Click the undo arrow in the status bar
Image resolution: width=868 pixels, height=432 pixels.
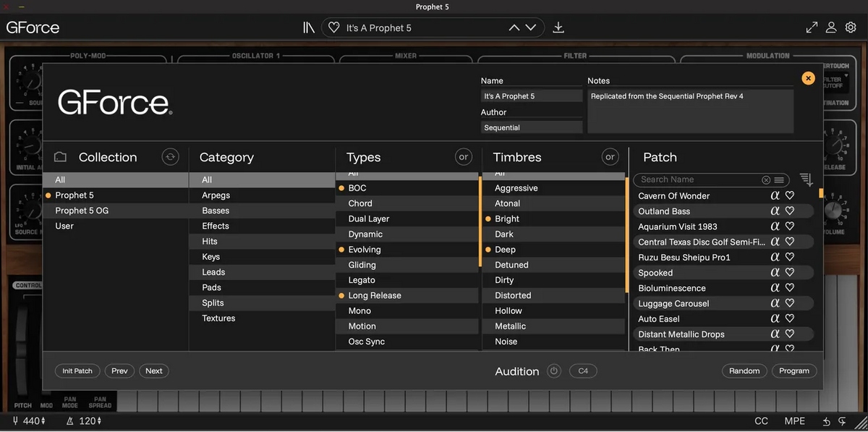827,421
